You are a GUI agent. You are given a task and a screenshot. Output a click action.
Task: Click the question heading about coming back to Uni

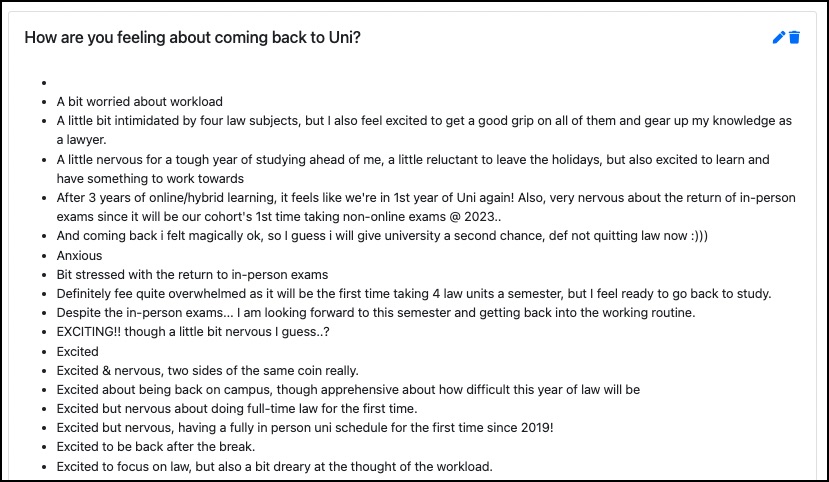point(192,38)
